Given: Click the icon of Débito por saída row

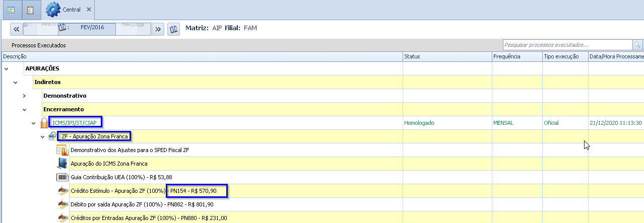Looking at the screenshot, I should 62,204.
